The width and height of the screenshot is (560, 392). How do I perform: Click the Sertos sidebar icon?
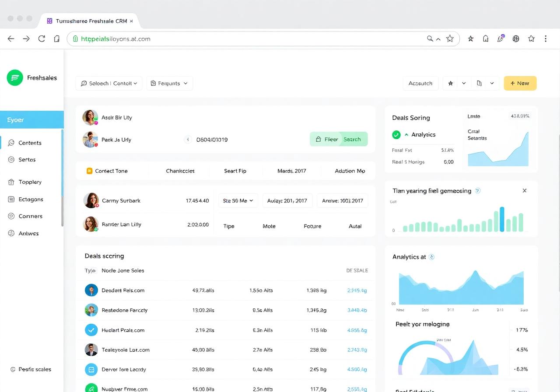(x=11, y=160)
